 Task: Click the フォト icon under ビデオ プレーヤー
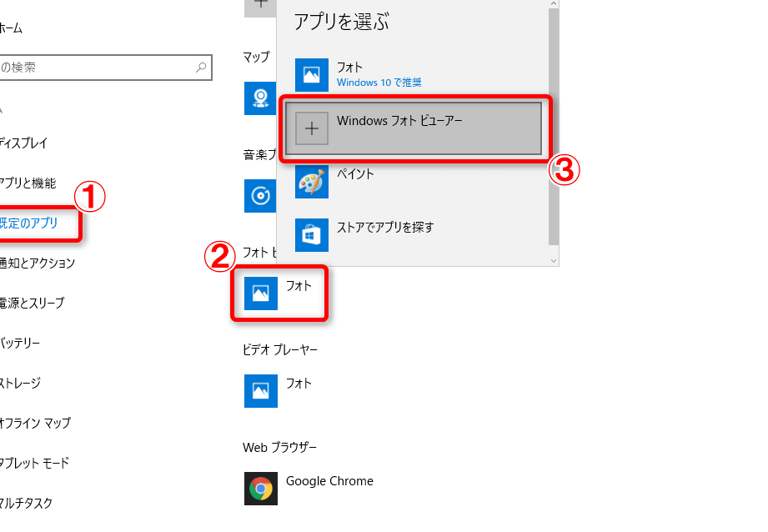point(261,390)
